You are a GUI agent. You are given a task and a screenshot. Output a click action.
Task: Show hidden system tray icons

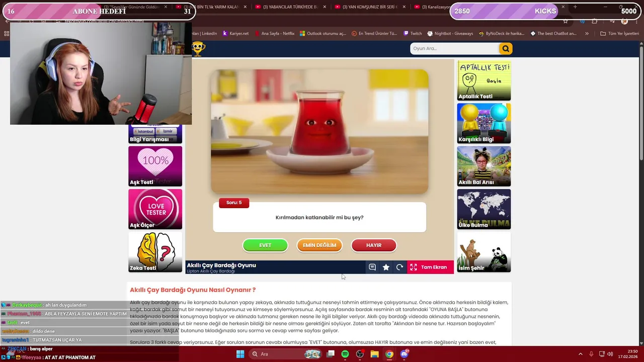580,354
